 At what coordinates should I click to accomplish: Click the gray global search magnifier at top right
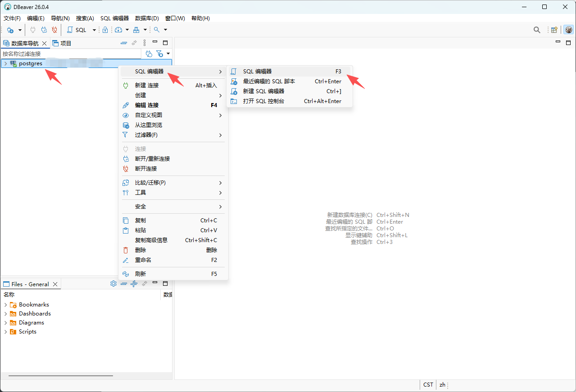(x=537, y=30)
